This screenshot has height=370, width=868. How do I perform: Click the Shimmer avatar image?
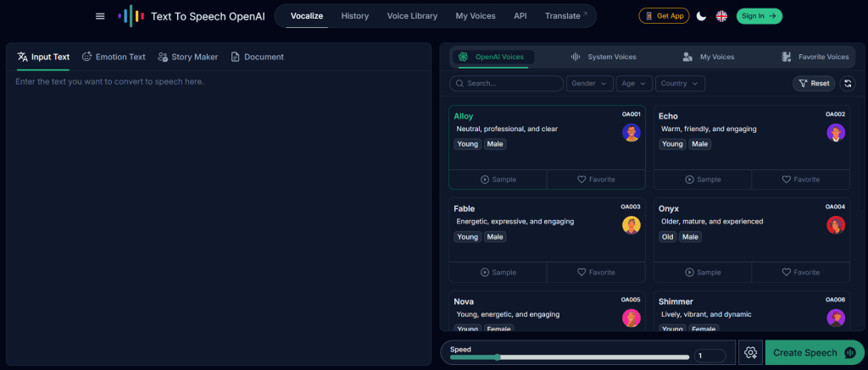click(x=836, y=318)
